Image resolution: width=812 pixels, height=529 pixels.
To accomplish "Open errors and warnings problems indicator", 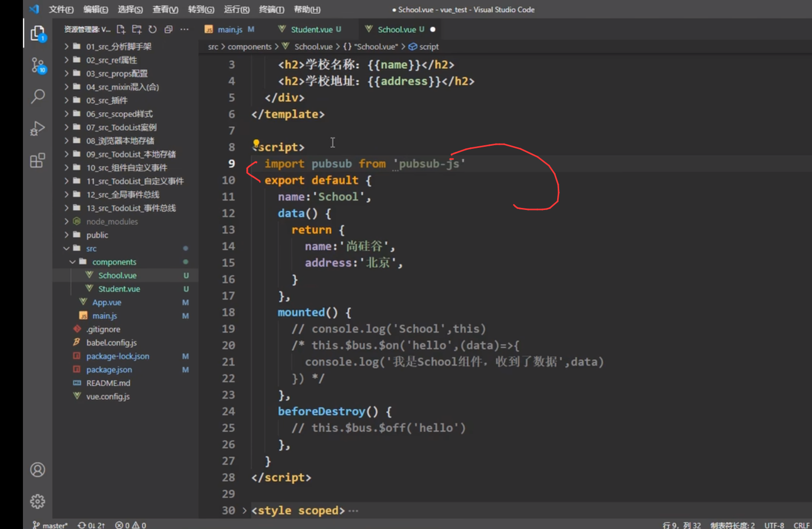I will (x=130, y=525).
